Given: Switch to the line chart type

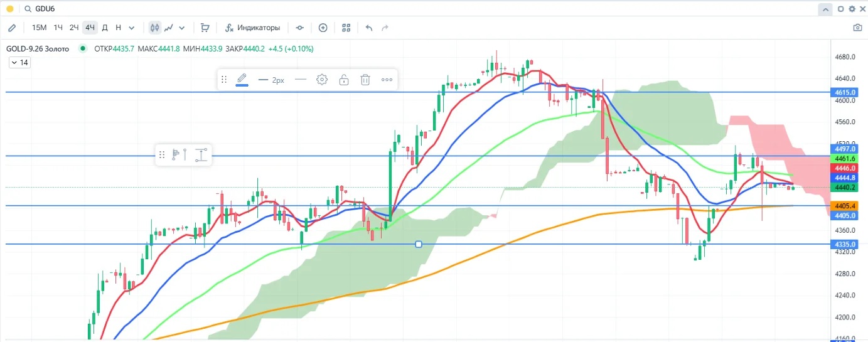Looking at the screenshot, I should pyautogui.click(x=169, y=28).
